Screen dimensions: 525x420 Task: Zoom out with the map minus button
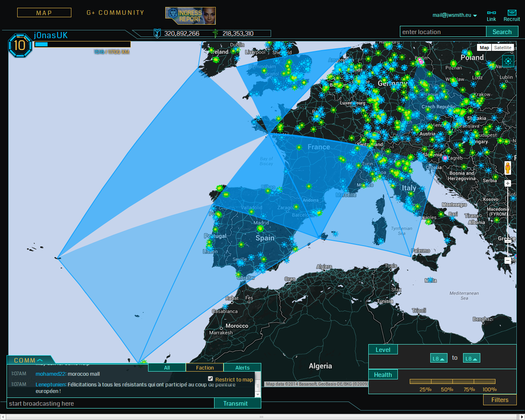[x=508, y=260]
